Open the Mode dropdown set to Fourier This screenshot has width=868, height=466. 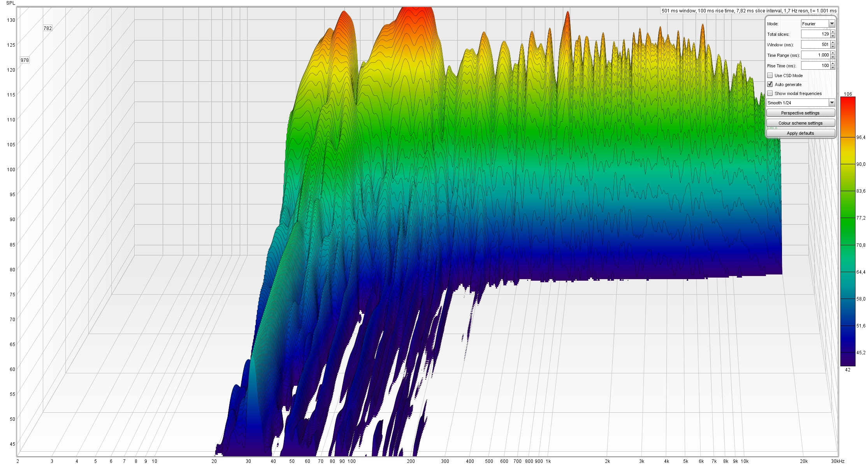[x=818, y=24]
